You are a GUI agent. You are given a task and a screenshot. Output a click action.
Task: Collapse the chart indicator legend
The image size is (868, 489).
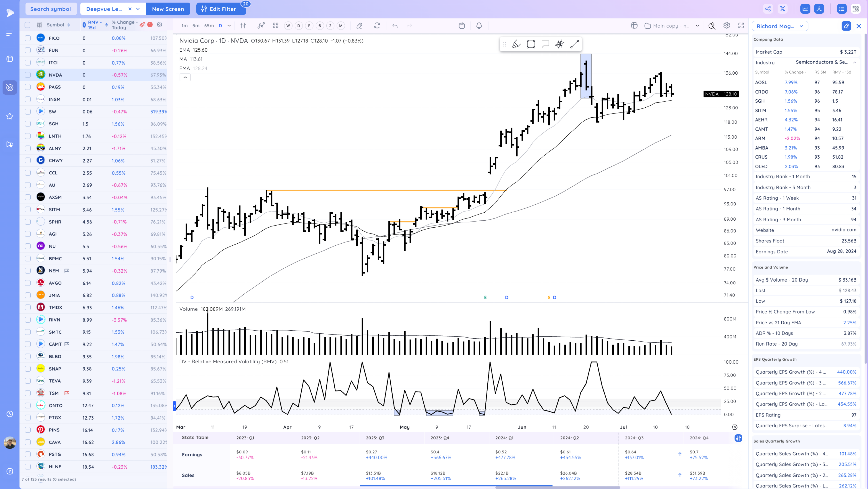coord(185,77)
